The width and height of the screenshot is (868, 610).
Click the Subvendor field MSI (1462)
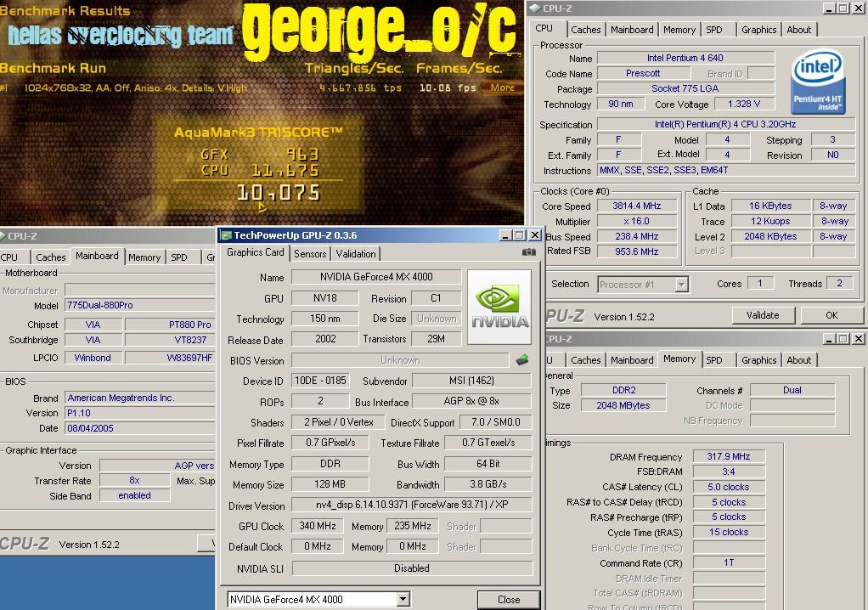pos(471,381)
